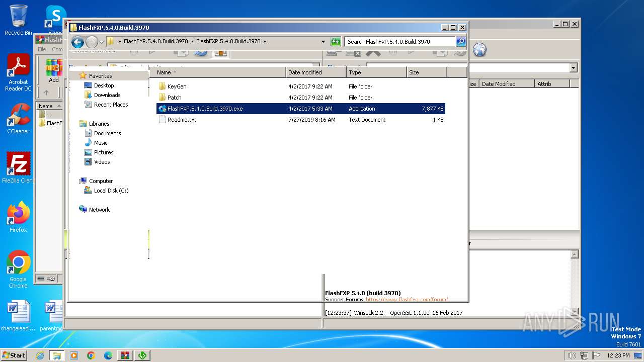The height and width of the screenshot is (362, 644).
Task: Select FlashFXP.5.4.0.Build.3970.exe application
Action: [300, 109]
